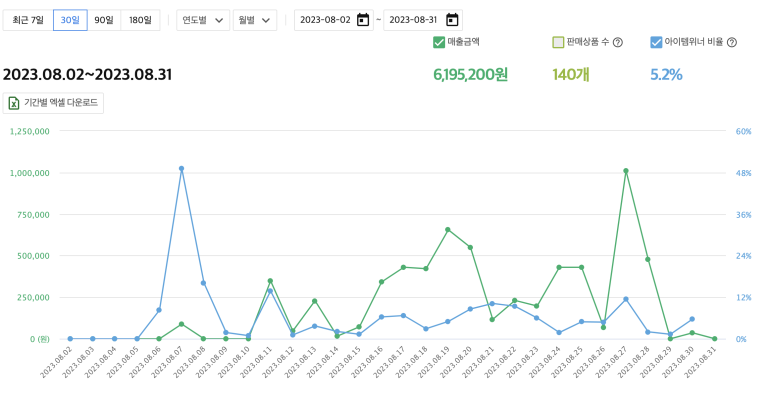Click the 60% right axis label

click(743, 132)
